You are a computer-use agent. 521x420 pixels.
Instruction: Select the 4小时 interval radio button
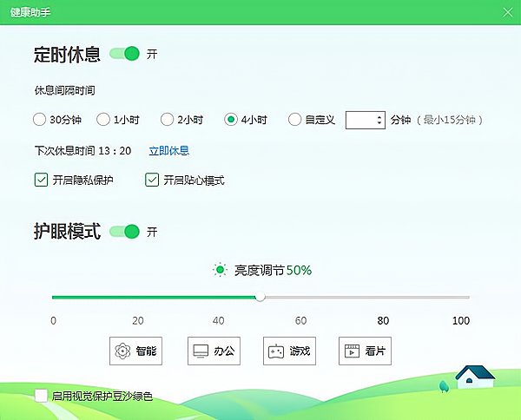click(x=231, y=119)
